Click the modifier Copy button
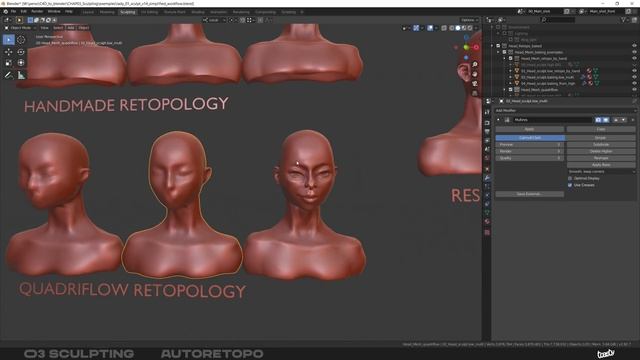Image resolution: width=640 pixels, height=360 pixels. pyautogui.click(x=601, y=129)
